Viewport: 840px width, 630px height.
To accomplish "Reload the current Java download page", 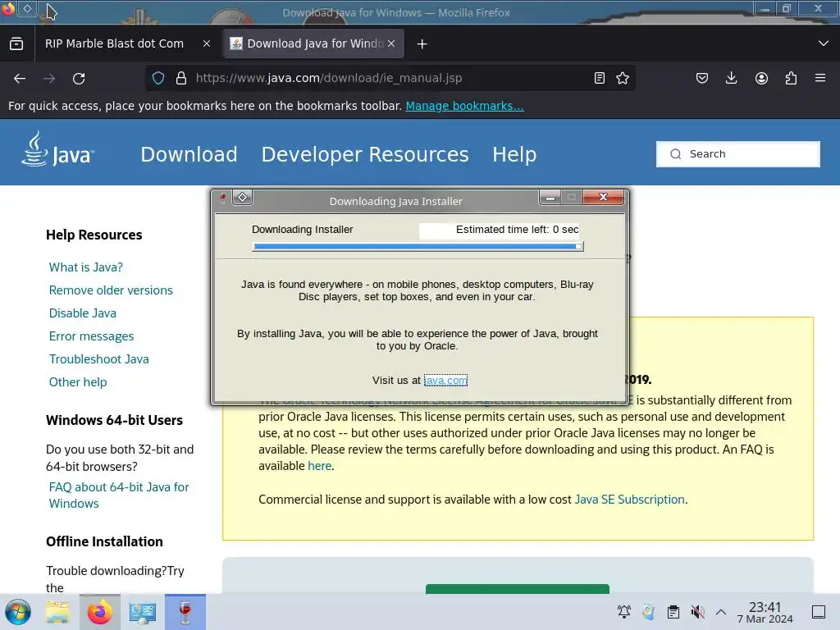I will click(79, 78).
